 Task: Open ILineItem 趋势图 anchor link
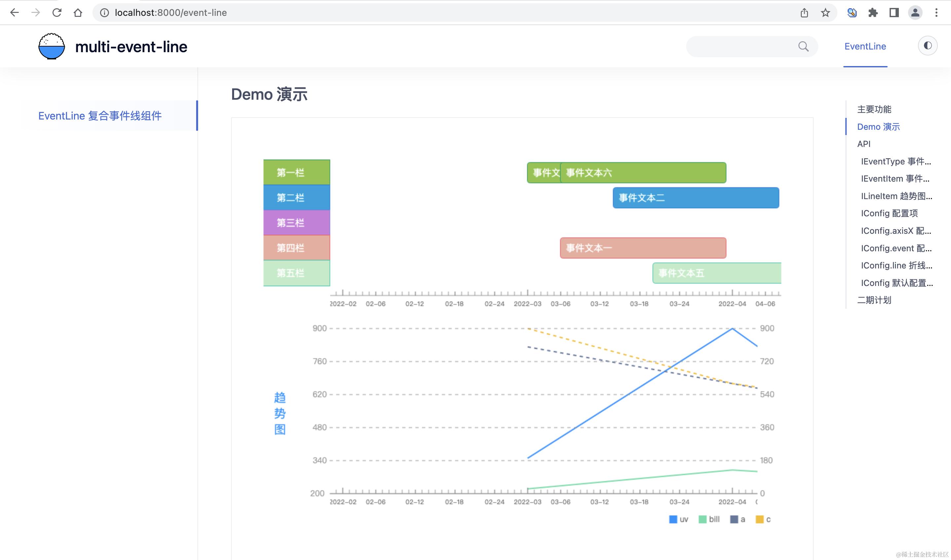[x=897, y=196]
